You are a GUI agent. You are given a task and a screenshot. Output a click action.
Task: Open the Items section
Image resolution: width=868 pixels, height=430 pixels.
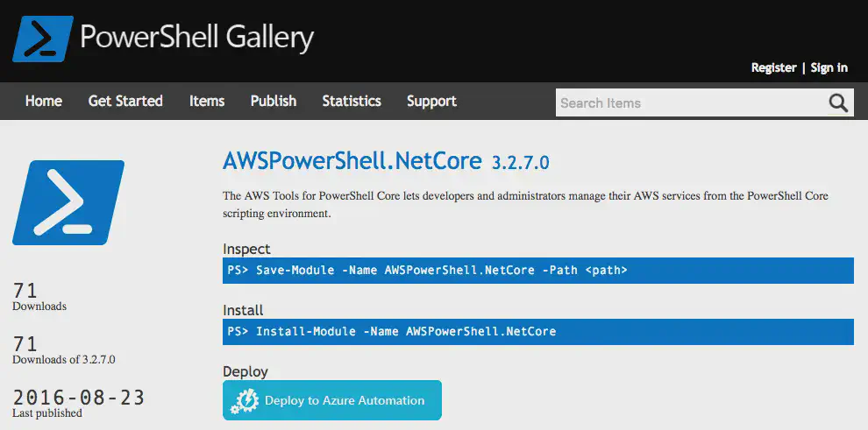tap(207, 101)
